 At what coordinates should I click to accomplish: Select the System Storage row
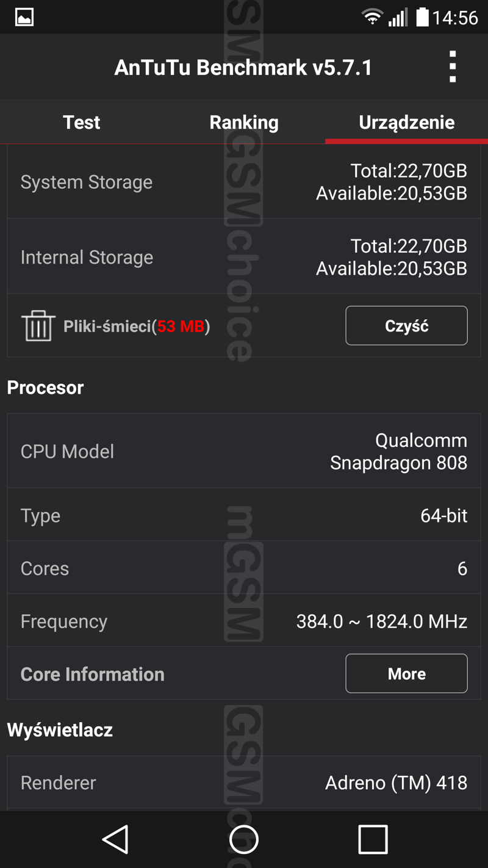(244, 182)
